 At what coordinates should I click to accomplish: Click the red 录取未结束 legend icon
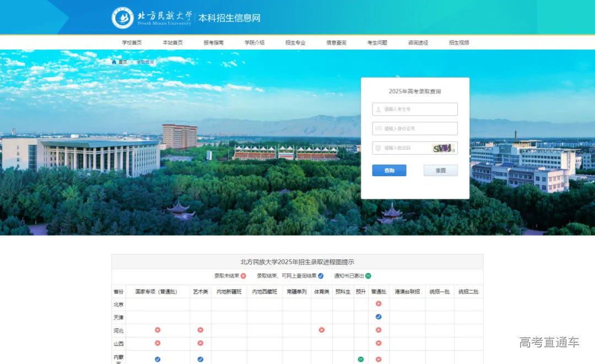click(x=244, y=276)
